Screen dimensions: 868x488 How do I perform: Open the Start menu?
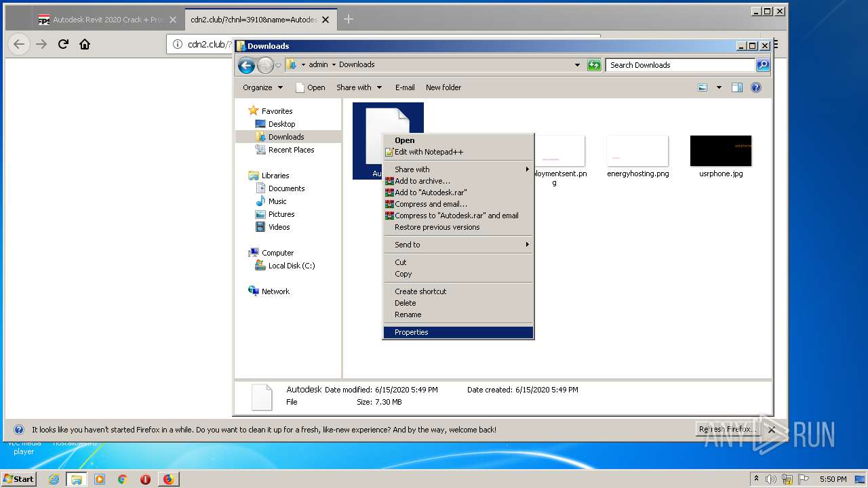pos(19,479)
